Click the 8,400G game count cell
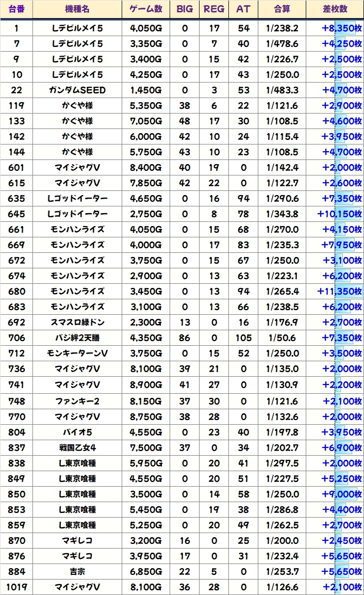 coord(146,168)
